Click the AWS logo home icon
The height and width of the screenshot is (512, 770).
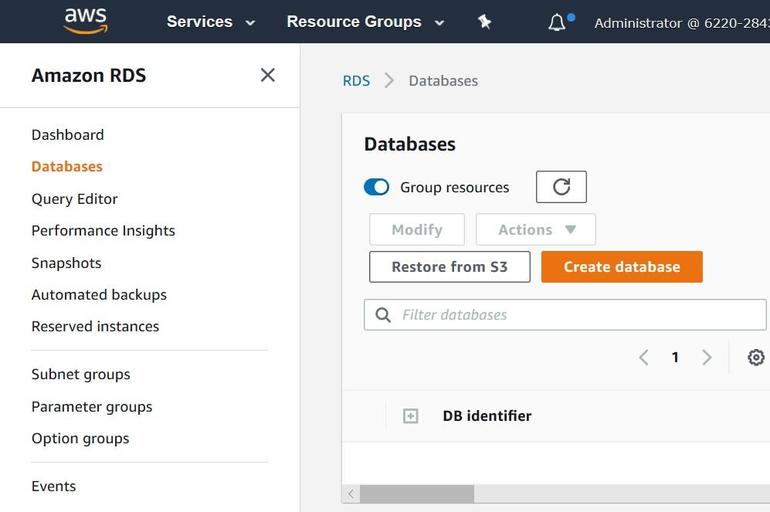[86, 21]
